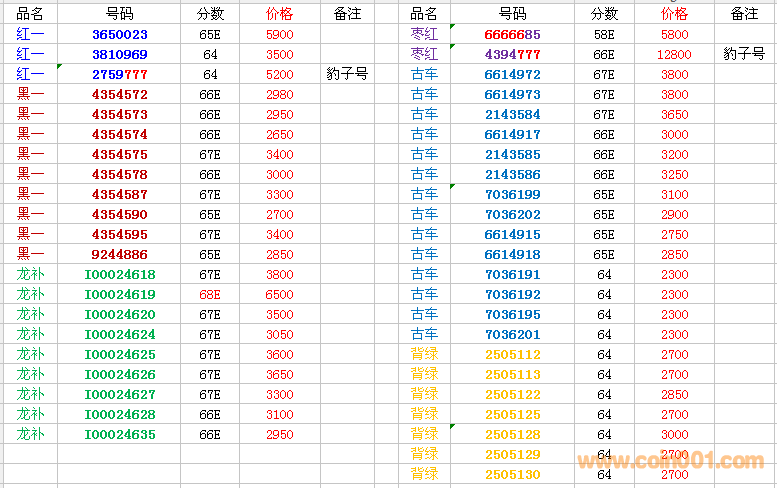Open the www.coin001.com watermark link
This screenshot has width=777, height=488.
tap(669, 461)
